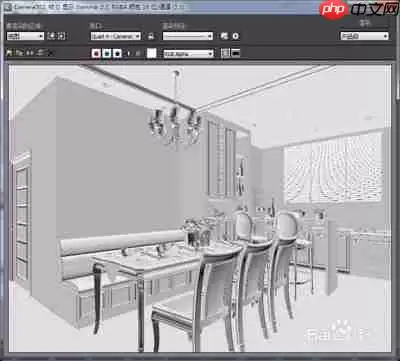Click the Save Image icon
Viewport: 400px width, 361px height.
pyautogui.click(x=9, y=53)
